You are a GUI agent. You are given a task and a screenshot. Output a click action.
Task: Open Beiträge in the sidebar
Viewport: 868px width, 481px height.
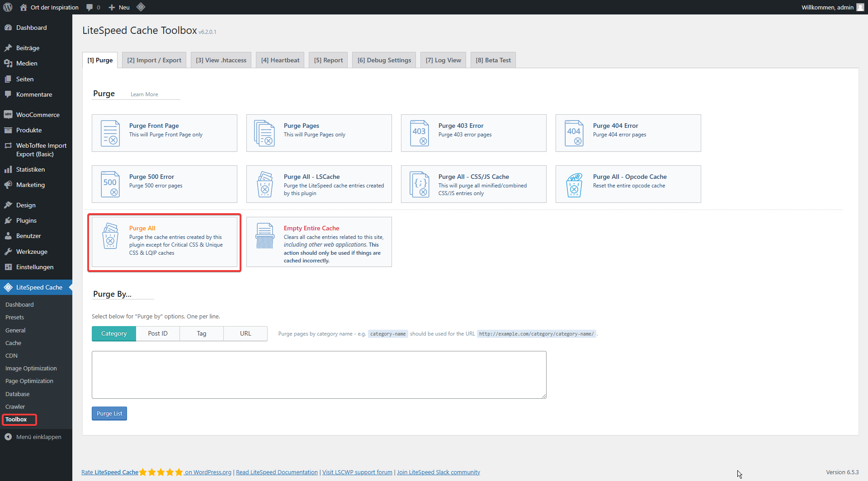(x=36, y=48)
